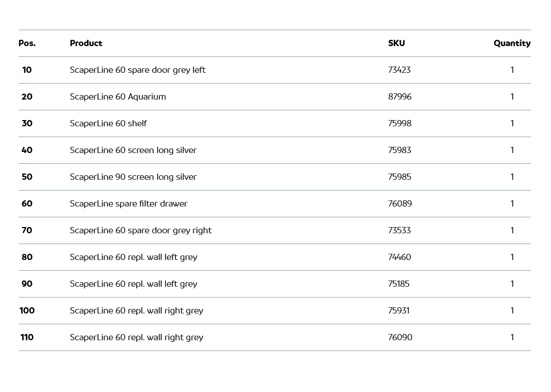Viewport: 551px width, 392px height.
Task: Click ScaperLine spare filter drawer
Action: tap(128, 204)
